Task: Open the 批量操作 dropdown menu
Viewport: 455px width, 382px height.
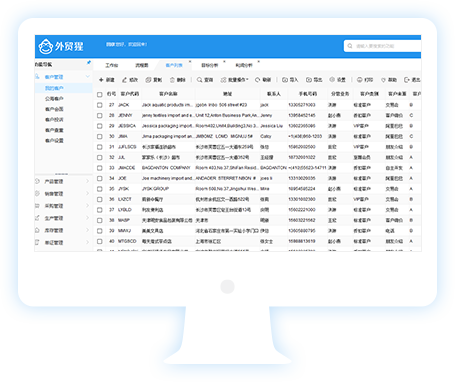Action: coord(235,80)
